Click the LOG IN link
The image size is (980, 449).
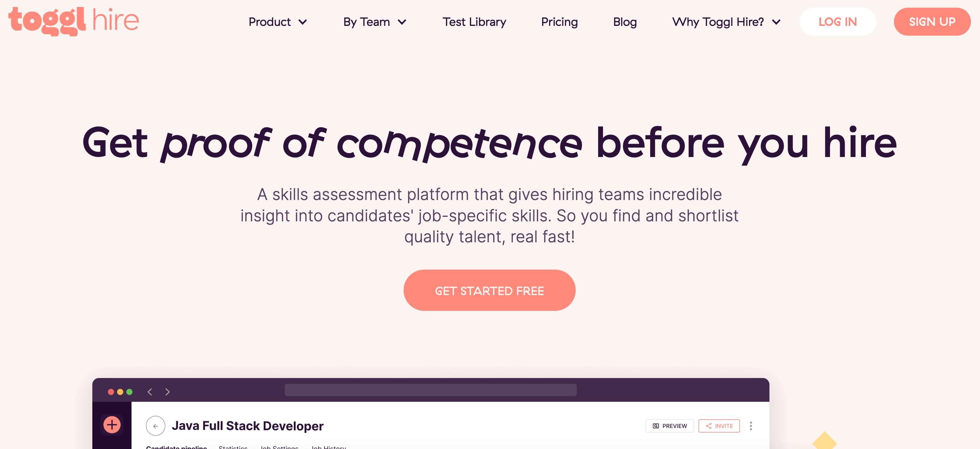(838, 22)
